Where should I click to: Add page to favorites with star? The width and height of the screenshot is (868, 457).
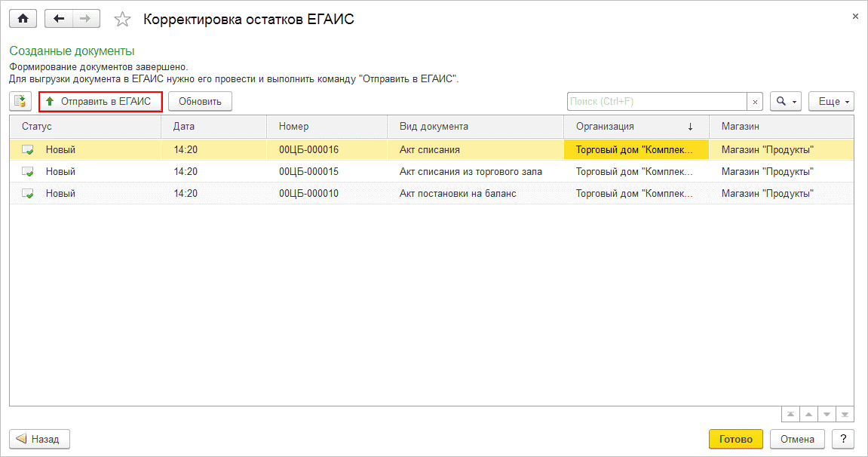[122, 20]
